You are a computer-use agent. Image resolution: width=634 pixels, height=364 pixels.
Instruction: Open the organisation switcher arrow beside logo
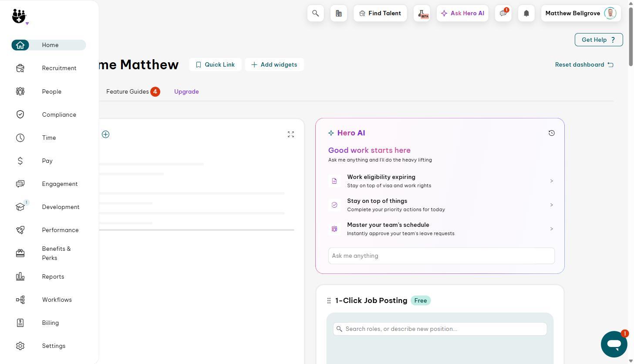click(27, 24)
